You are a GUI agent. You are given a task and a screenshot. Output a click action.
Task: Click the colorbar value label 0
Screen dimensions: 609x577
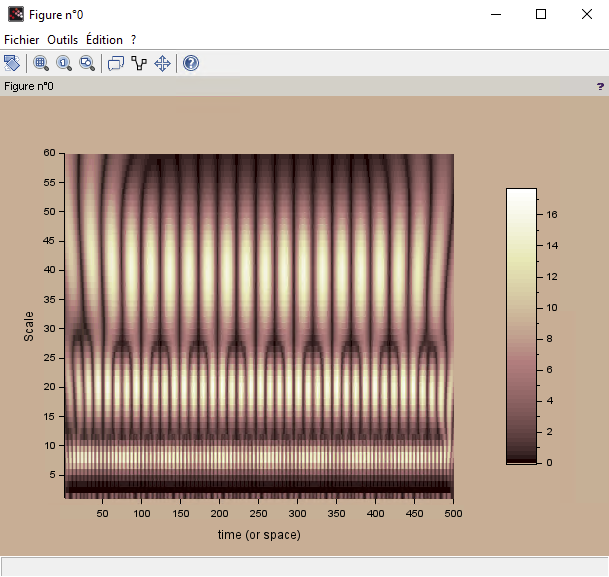point(549,462)
